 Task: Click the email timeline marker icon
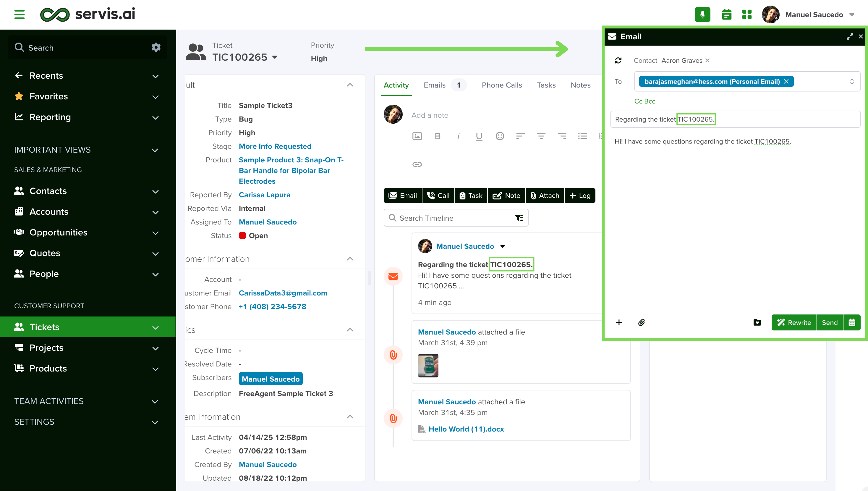tap(393, 276)
